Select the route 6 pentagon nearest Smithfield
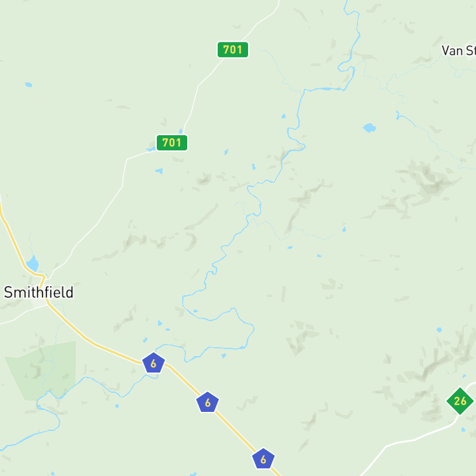The height and width of the screenshot is (476, 476). [x=154, y=363]
